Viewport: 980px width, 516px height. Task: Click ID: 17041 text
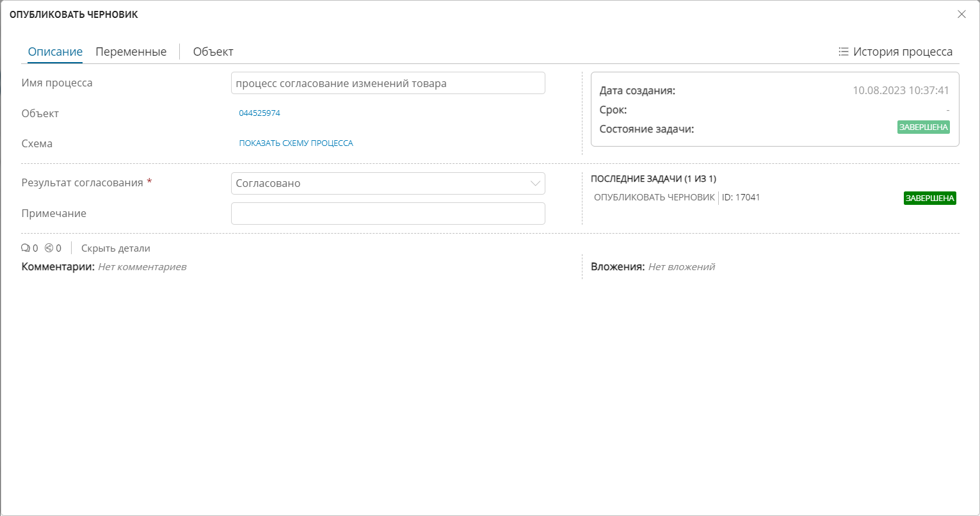tap(741, 197)
